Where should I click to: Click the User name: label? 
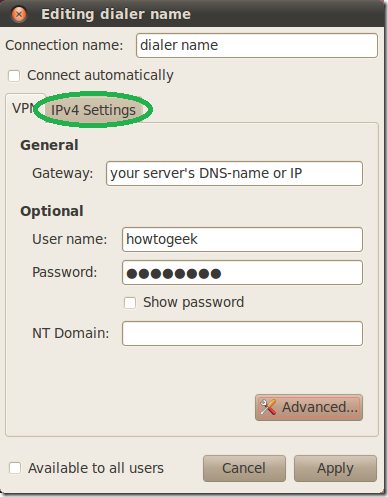[70, 239]
